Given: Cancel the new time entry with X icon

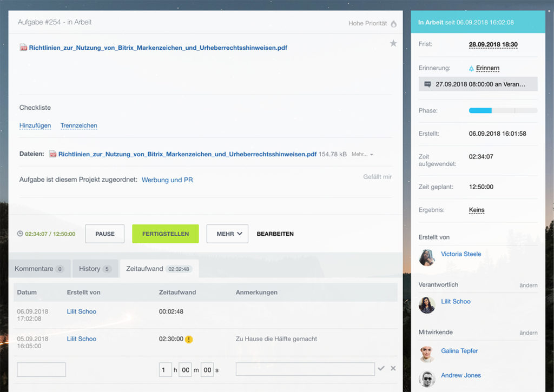Looking at the screenshot, I should point(393,368).
